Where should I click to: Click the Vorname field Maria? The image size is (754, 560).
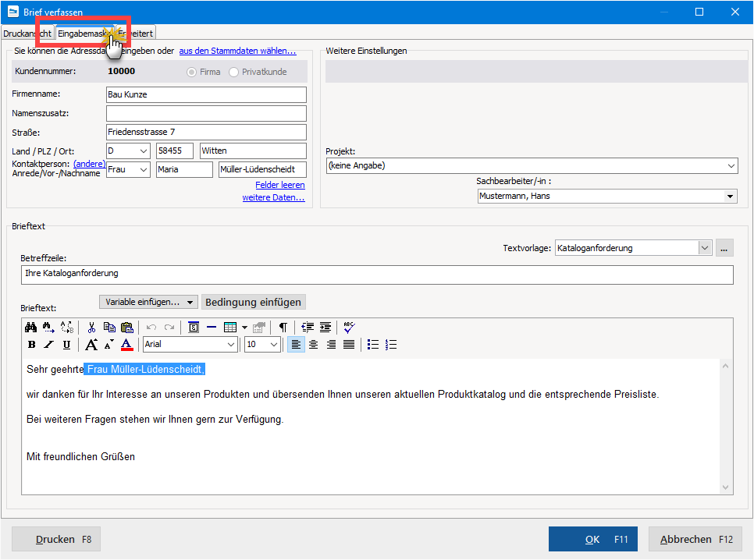point(185,170)
